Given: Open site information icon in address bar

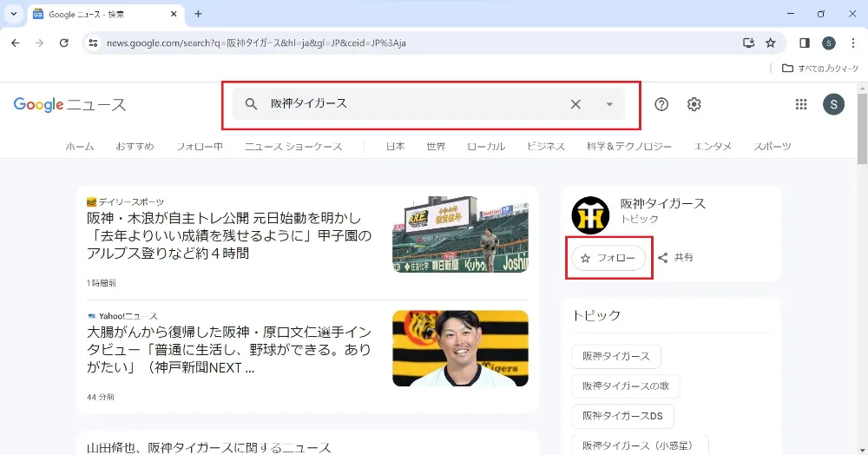Looking at the screenshot, I should coord(93,43).
